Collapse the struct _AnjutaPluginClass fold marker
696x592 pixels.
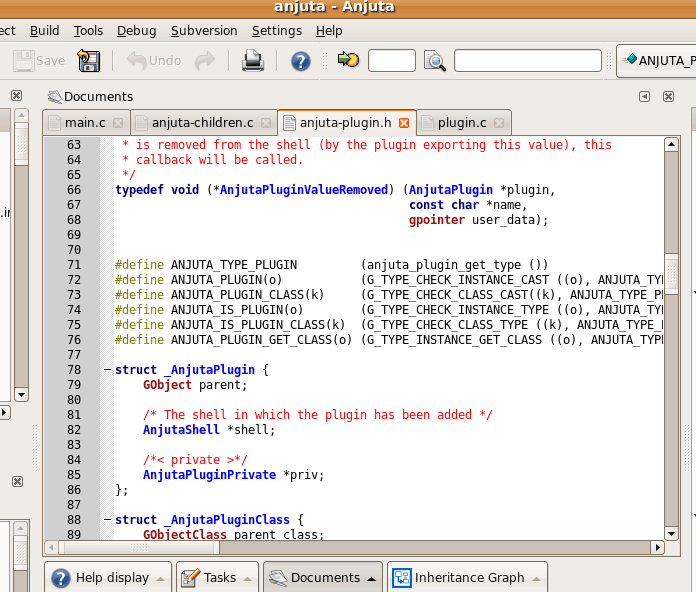tap(107, 520)
